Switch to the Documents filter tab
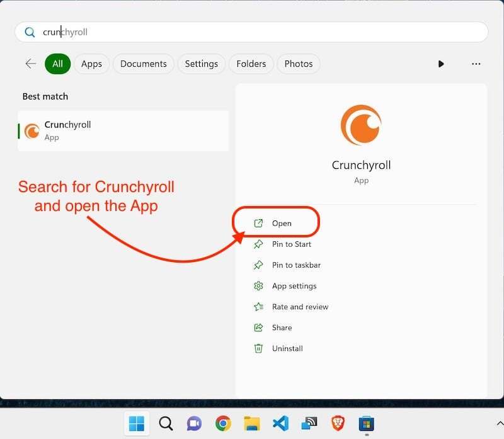 click(x=144, y=64)
